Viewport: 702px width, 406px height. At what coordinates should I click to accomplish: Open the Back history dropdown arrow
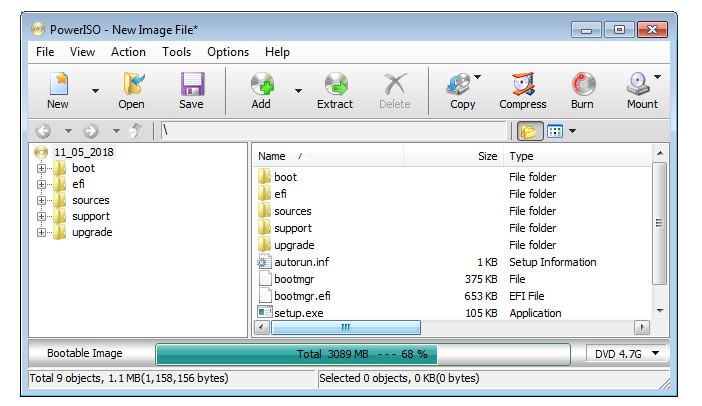[x=68, y=131]
